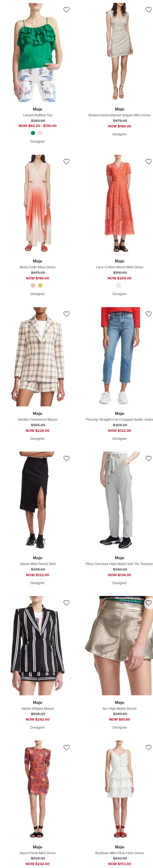The width and height of the screenshot is (153, 868).
Task: Favorite the Pimazip Cropped Ankle Jeans
Action: (148, 314)
